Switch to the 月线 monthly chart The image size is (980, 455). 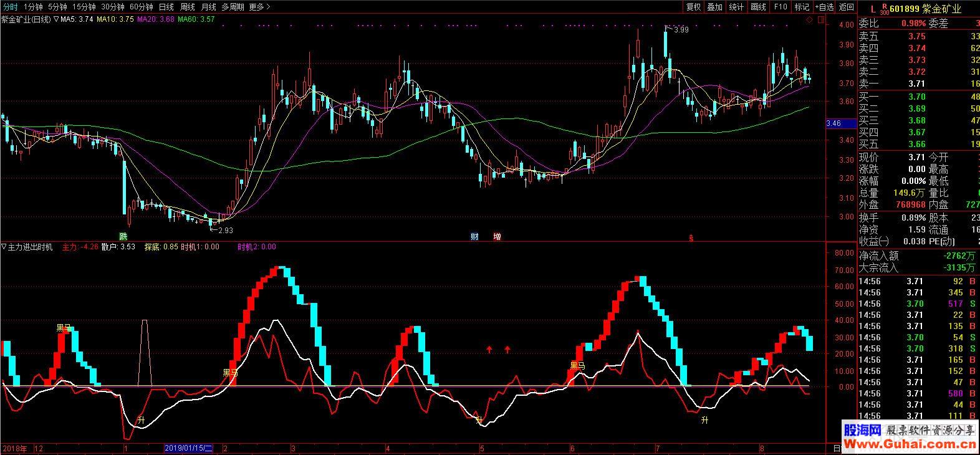coord(208,7)
